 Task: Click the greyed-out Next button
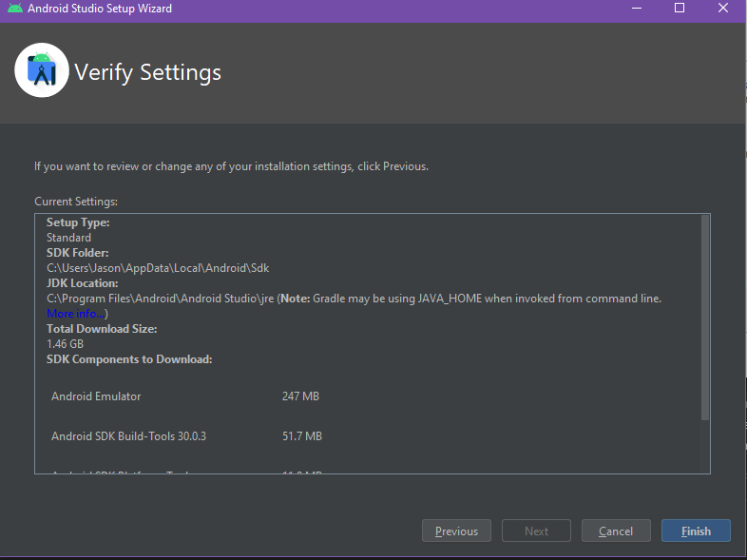point(536,531)
